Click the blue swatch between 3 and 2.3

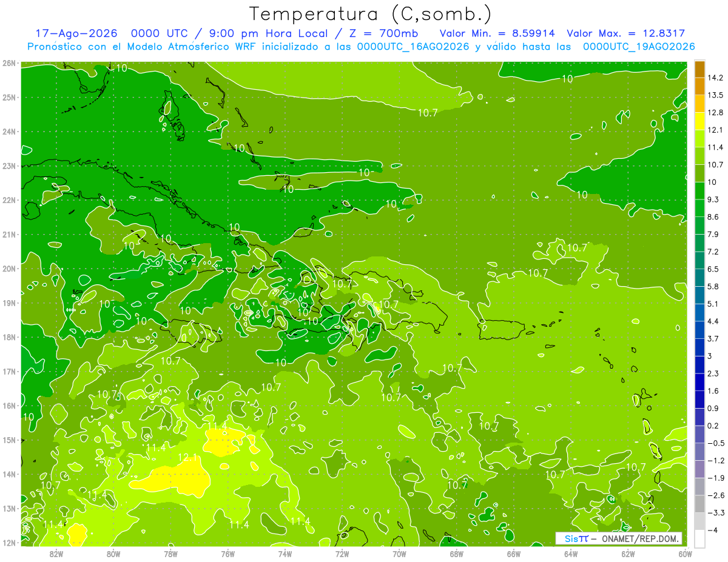coord(699,365)
